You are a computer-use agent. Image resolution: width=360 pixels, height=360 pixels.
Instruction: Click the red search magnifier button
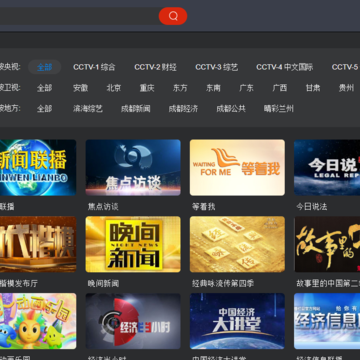(x=173, y=16)
